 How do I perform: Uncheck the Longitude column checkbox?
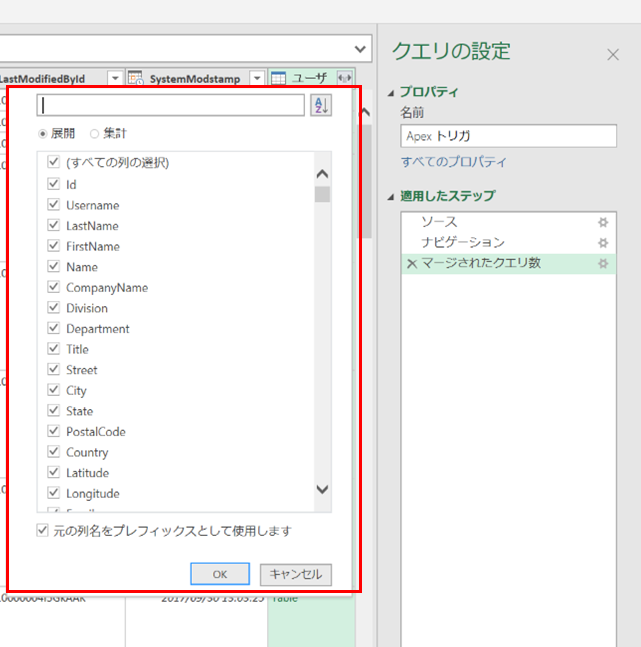[54, 493]
